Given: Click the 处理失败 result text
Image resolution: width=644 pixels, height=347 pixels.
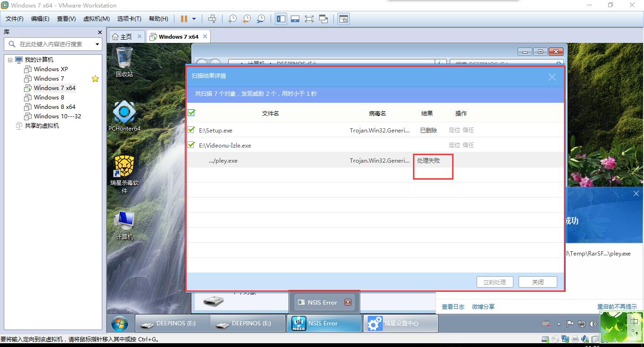Looking at the screenshot, I should point(429,160).
